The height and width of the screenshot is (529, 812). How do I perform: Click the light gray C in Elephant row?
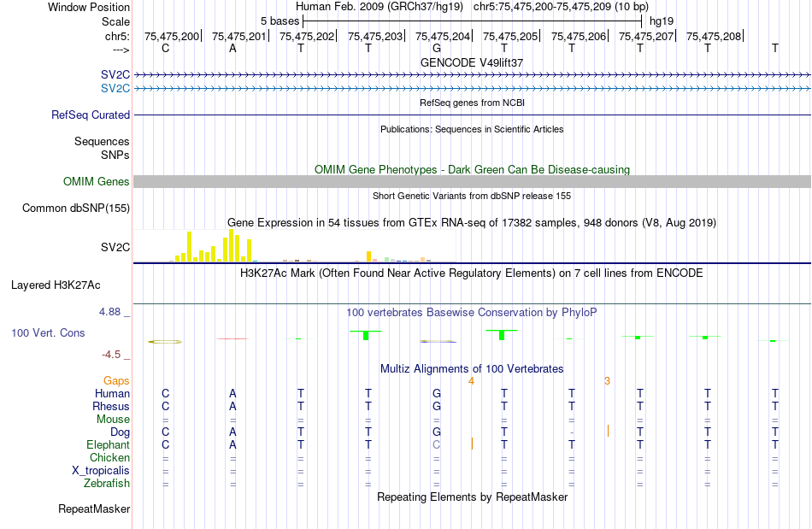click(x=437, y=445)
